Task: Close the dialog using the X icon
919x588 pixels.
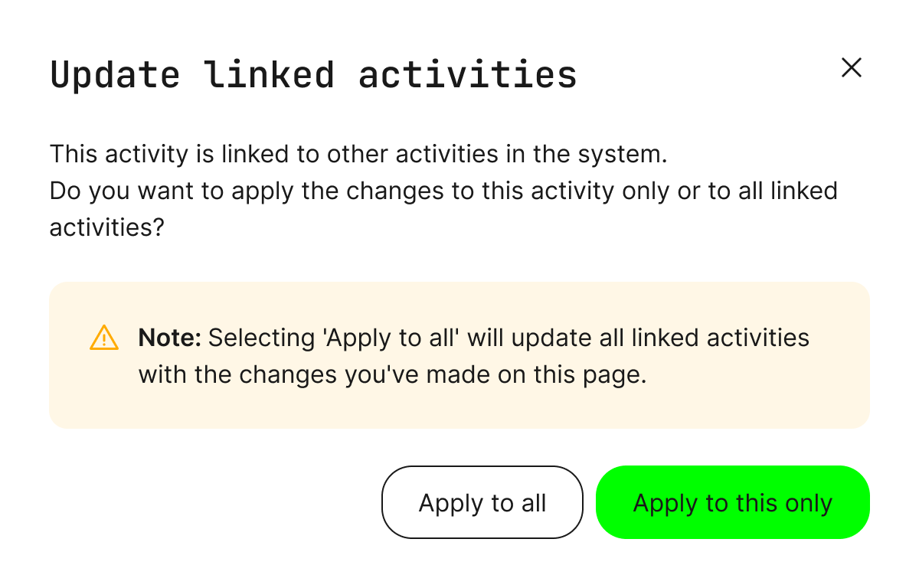Action: (851, 68)
